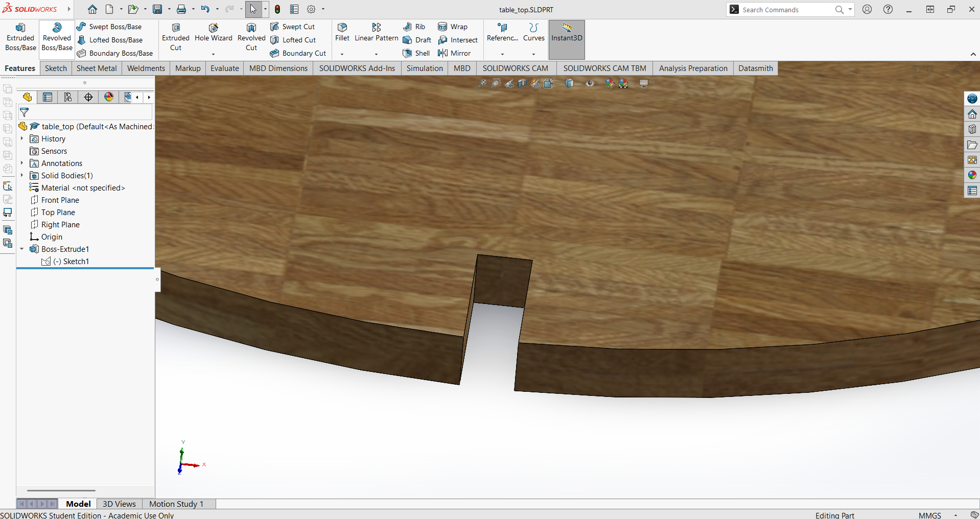
Task: Open the Hole Wizard tool
Action: pos(213,33)
